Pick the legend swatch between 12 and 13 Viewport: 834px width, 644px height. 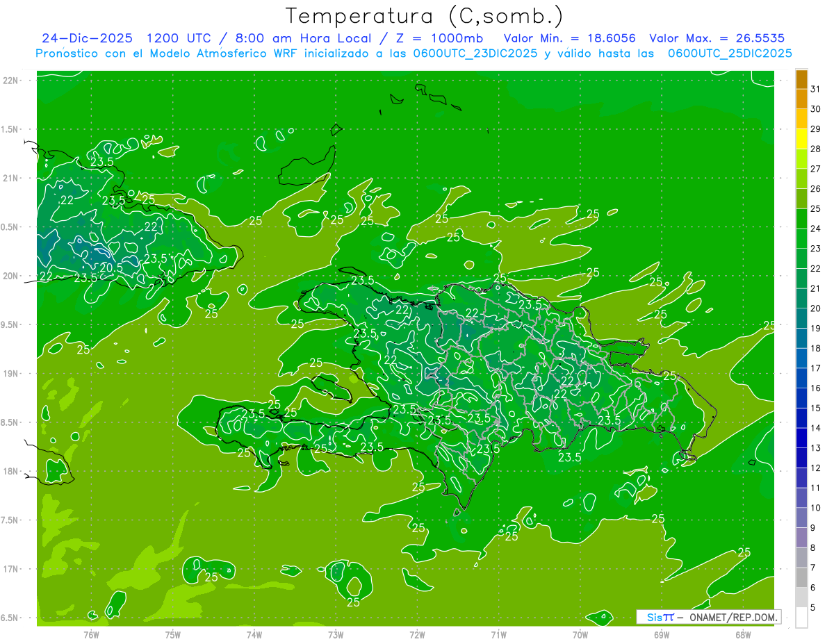coord(801,459)
